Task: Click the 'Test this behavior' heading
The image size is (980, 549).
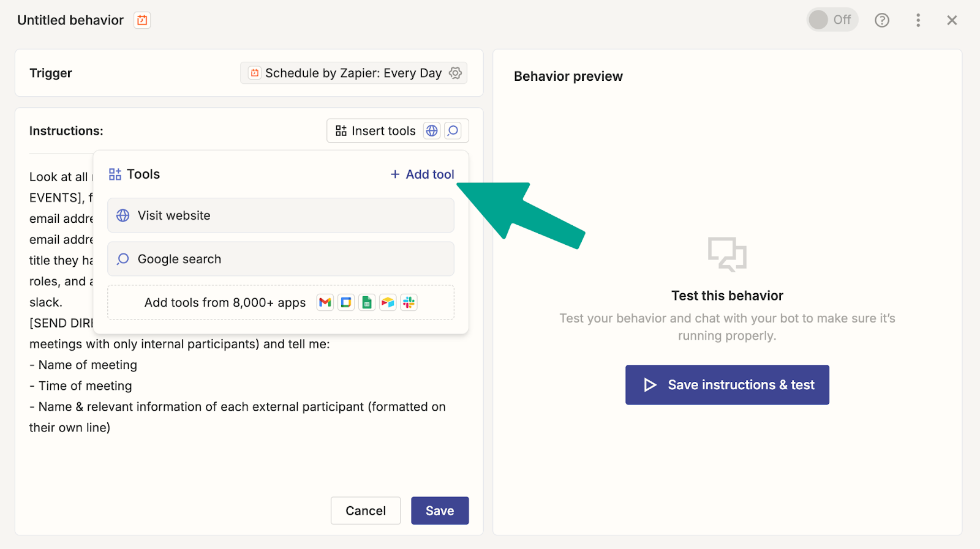Action: (x=727, y=296)
